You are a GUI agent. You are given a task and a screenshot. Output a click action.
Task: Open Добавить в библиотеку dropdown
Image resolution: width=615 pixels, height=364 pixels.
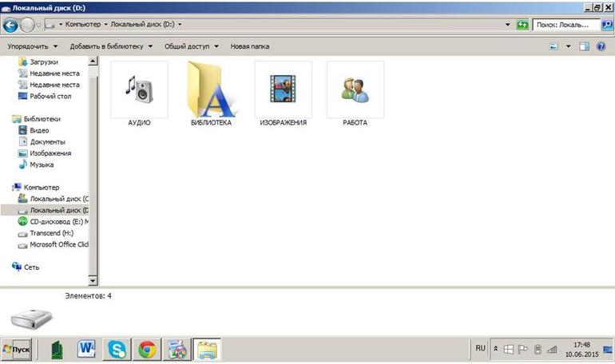[111, 46]
